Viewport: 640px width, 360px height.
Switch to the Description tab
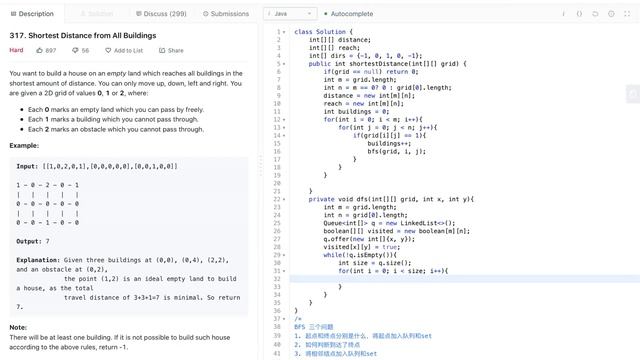pos(32,14)
